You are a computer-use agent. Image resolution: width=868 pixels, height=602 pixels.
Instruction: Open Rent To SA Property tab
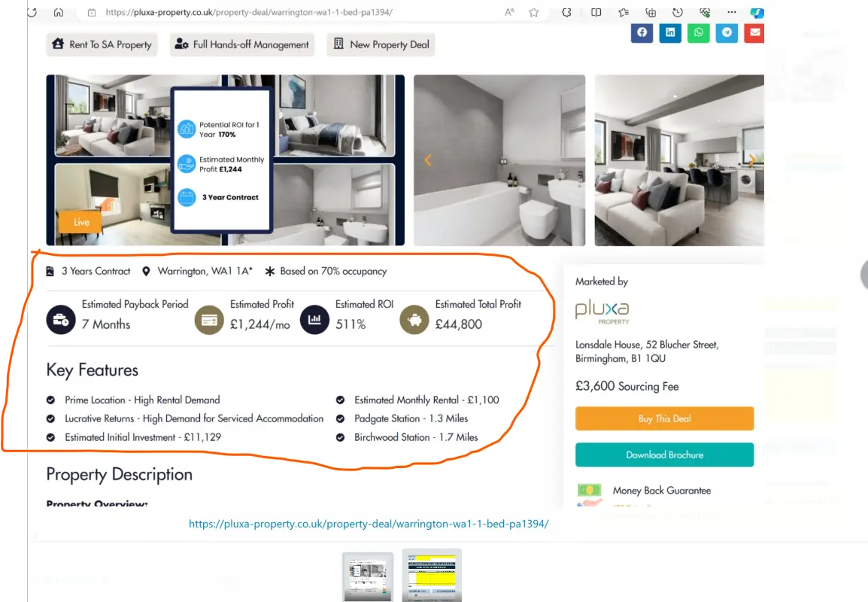102,45
